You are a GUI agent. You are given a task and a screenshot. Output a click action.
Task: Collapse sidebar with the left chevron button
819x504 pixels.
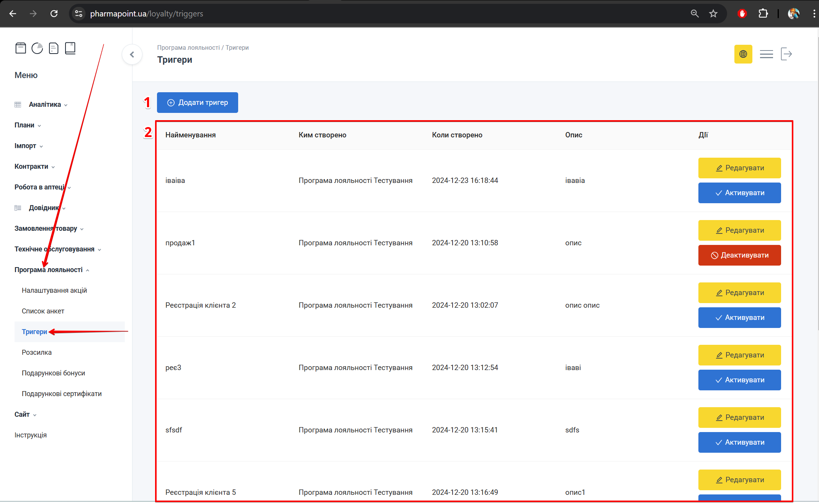click(132, 54)
